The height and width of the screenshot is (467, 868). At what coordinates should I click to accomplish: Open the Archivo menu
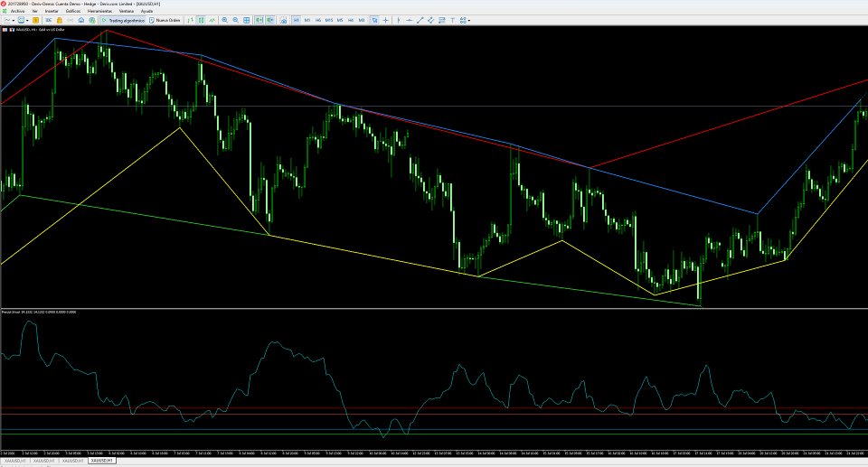17,11
